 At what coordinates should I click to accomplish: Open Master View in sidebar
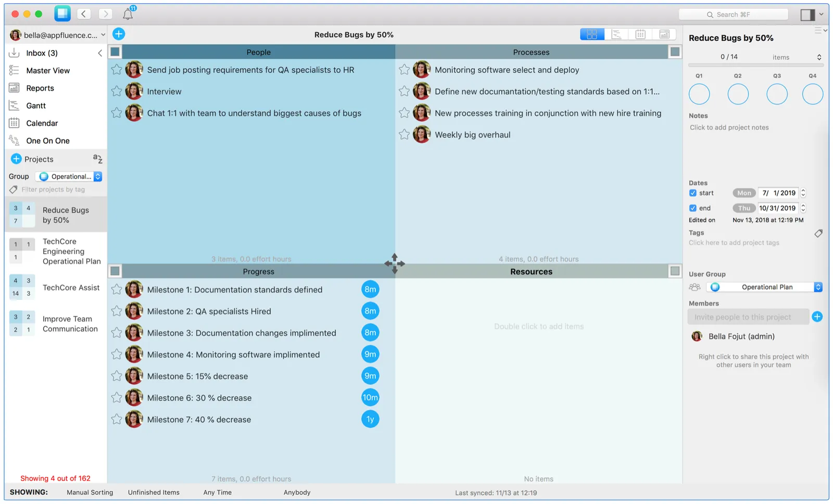tap(48, 70)
